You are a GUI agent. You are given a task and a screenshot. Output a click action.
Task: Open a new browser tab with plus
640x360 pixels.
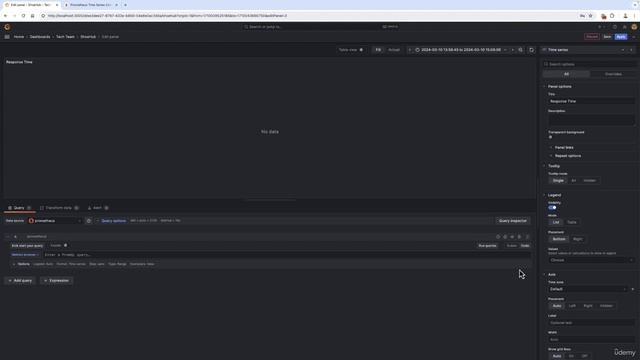click(x=125, y=5)
